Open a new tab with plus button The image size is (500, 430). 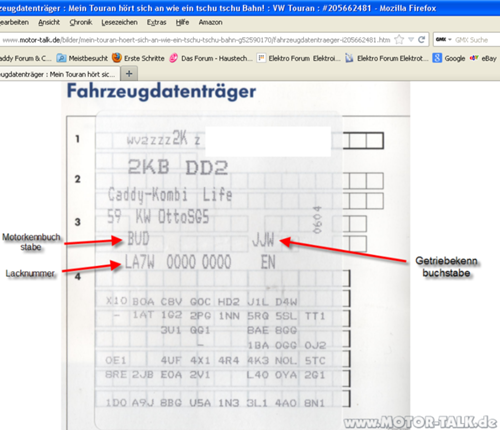pyautogui.click(x=129, y=74)
